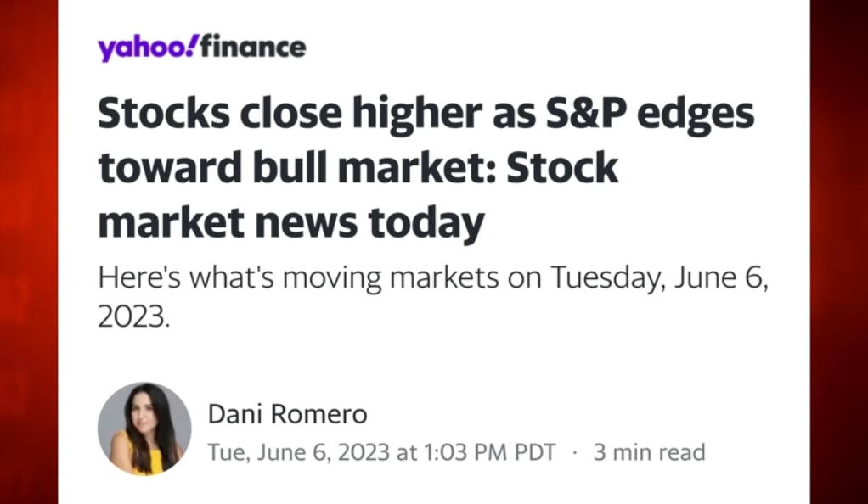Click the "2023." text ending the subtitle

coord(133,317)
